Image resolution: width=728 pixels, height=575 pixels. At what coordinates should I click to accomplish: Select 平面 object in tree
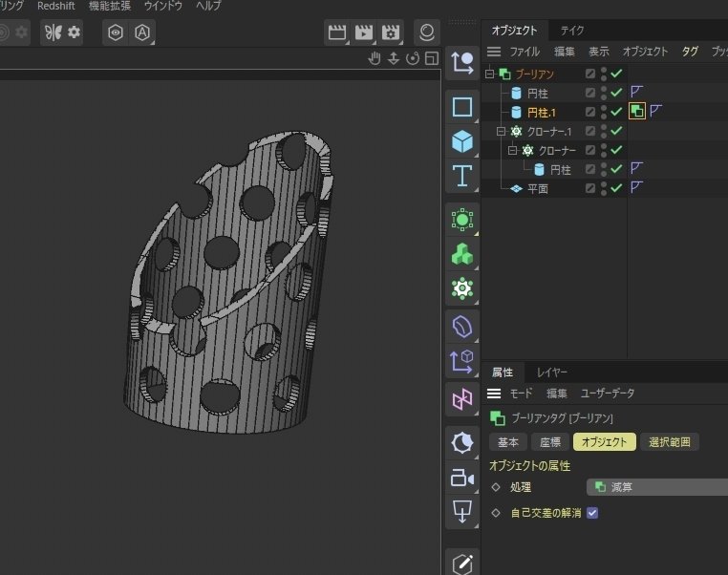(538, 189)
